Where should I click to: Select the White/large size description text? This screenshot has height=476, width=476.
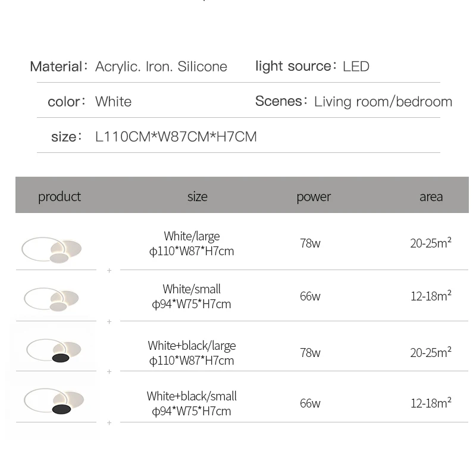[x=192, y=243]
